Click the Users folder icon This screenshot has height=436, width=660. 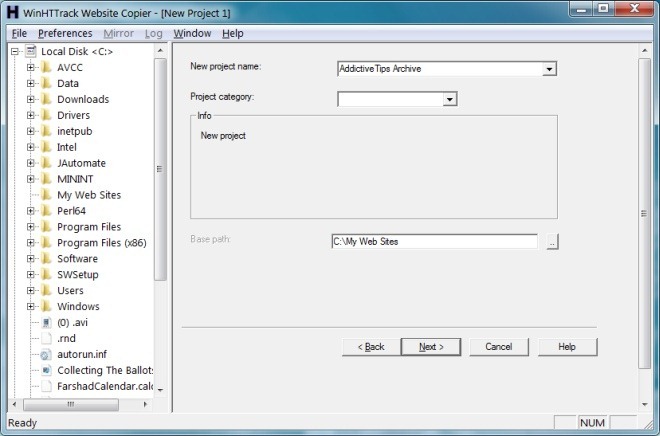(46, 290)
